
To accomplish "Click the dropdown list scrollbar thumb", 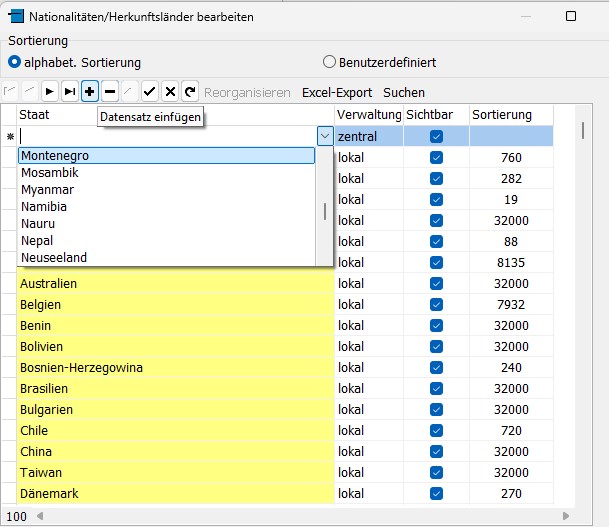I will click(325, 212).
